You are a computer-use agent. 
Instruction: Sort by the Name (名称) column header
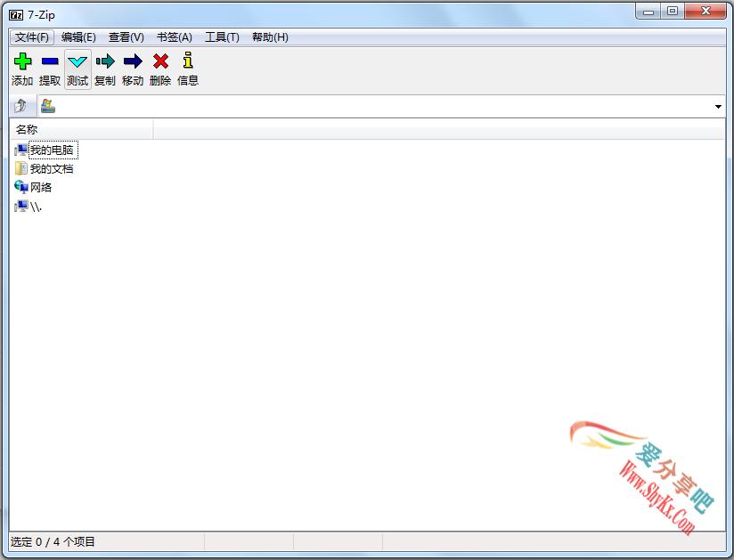80,130
